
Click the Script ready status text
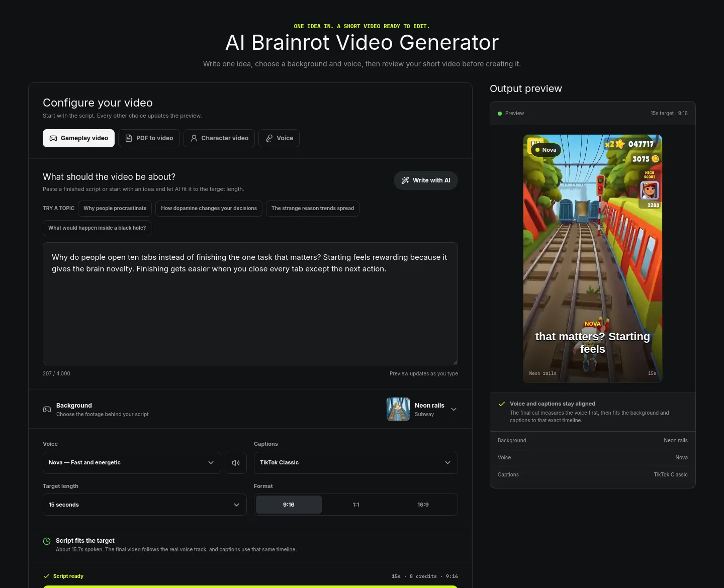coord(68,576)
